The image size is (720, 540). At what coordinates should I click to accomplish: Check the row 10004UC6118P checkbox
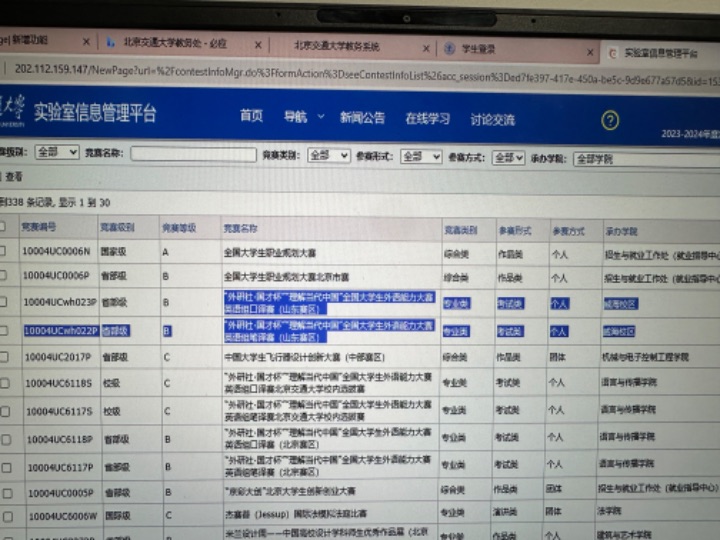coord(6,439)
